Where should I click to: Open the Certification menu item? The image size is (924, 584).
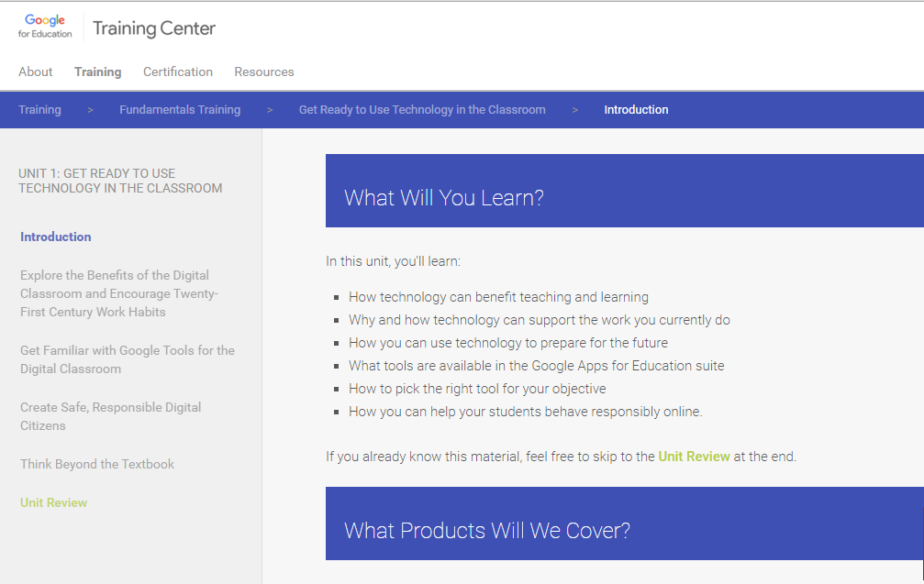(x=178, y=72)
